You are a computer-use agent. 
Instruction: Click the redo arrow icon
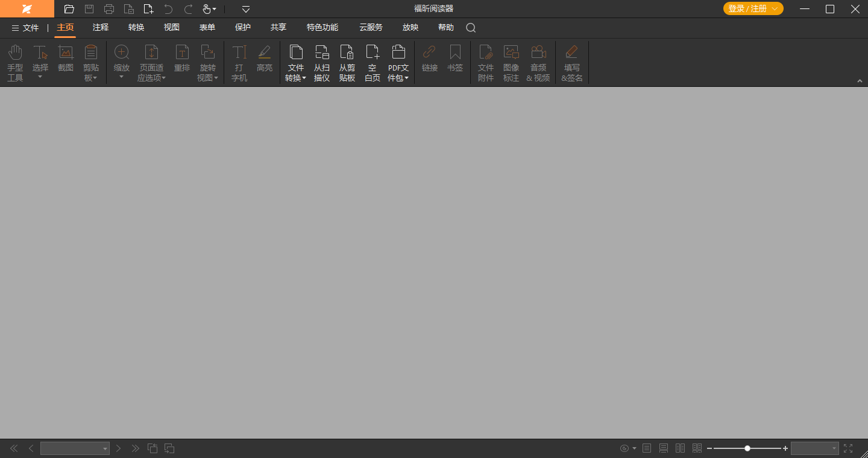[x=188, y=9]
